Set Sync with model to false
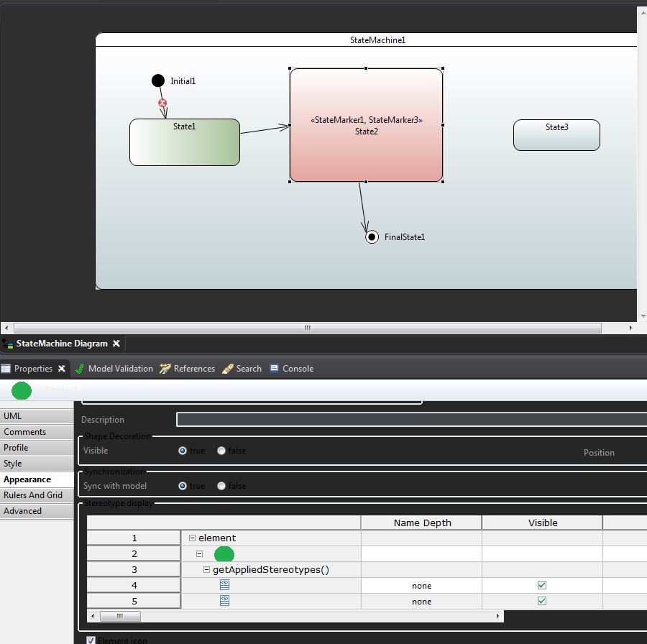Screen dimensions: 647x644 221,486
